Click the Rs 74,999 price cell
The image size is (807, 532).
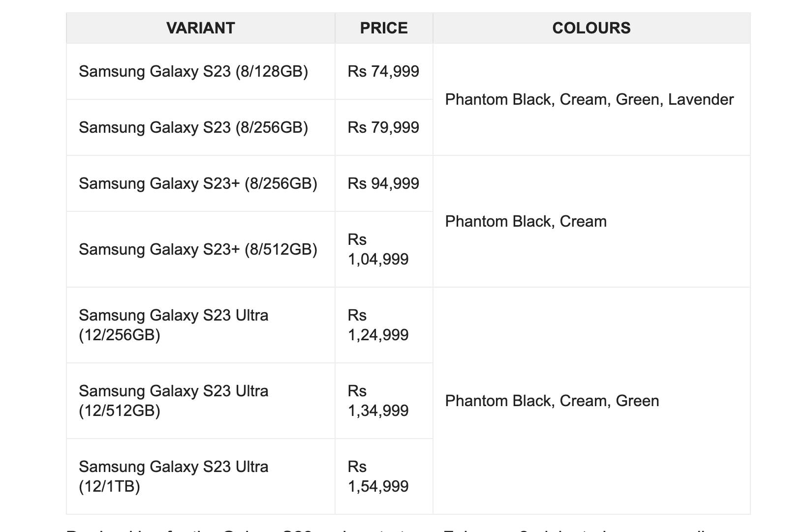point(383,71)
